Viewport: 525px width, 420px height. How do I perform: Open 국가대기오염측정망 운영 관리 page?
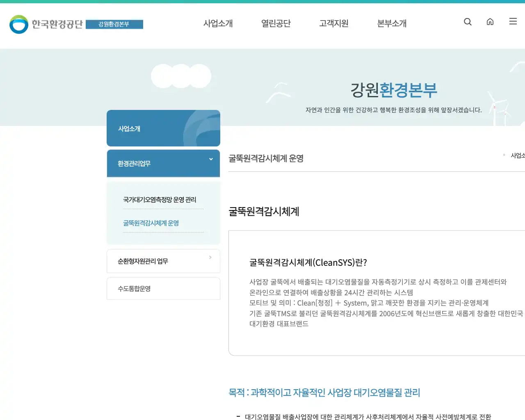pos(159,199)
